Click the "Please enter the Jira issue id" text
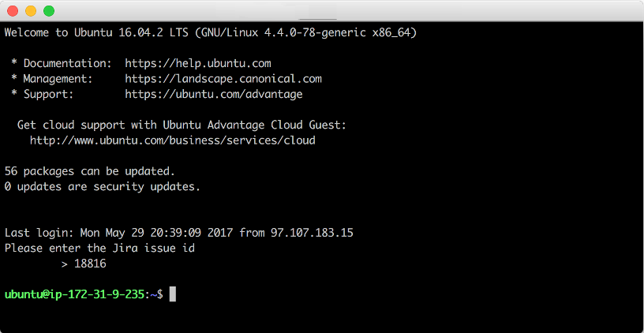Image resolution: width=644 pixels, height=333 pixels. coord(99,249)
